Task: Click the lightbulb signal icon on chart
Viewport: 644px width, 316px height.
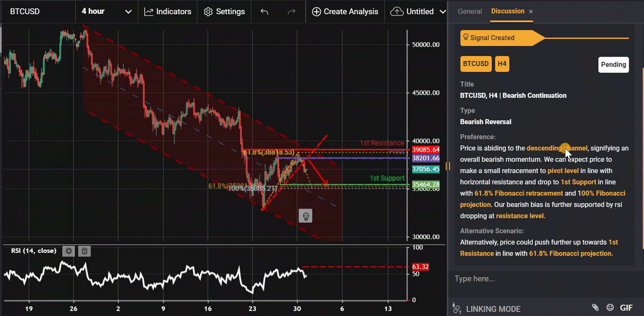Action: (305, 216)
